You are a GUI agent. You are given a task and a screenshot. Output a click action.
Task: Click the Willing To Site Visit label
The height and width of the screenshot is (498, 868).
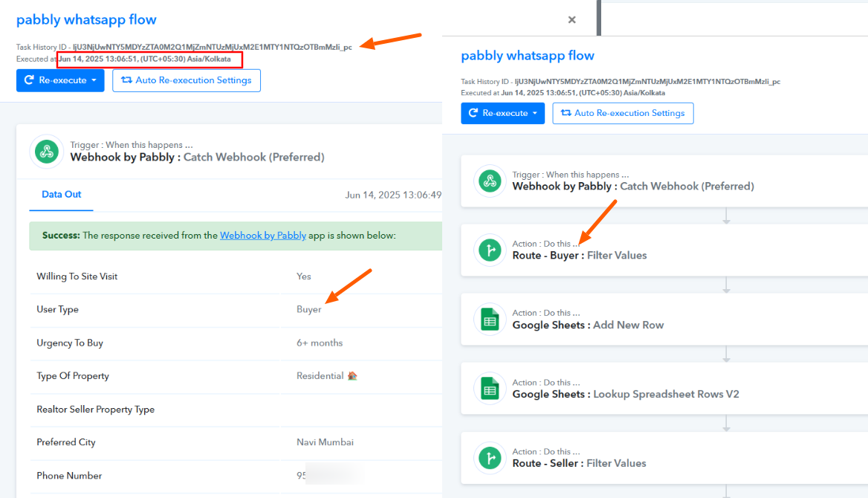pyautogui.click(x=77, y=277)
